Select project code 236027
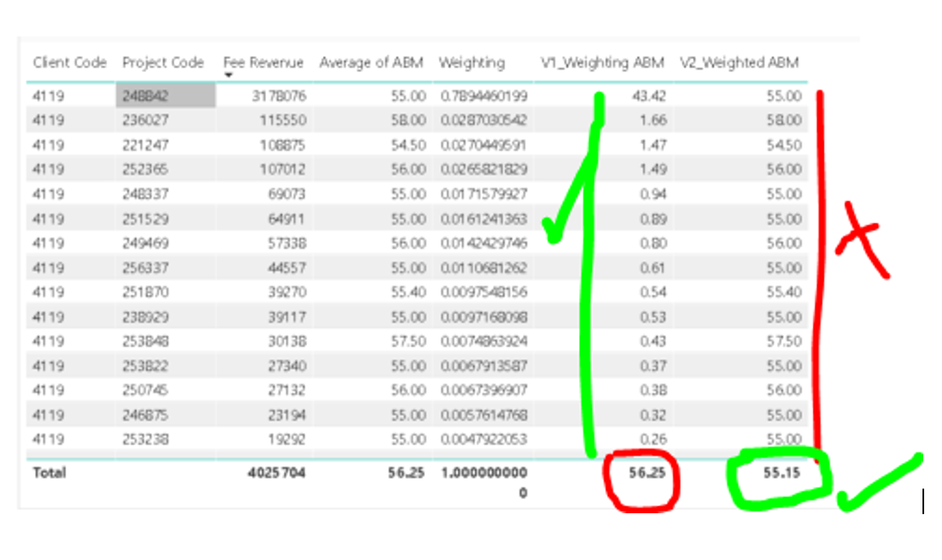Viewport: 942px width, 560px height. tap(145, 120)
